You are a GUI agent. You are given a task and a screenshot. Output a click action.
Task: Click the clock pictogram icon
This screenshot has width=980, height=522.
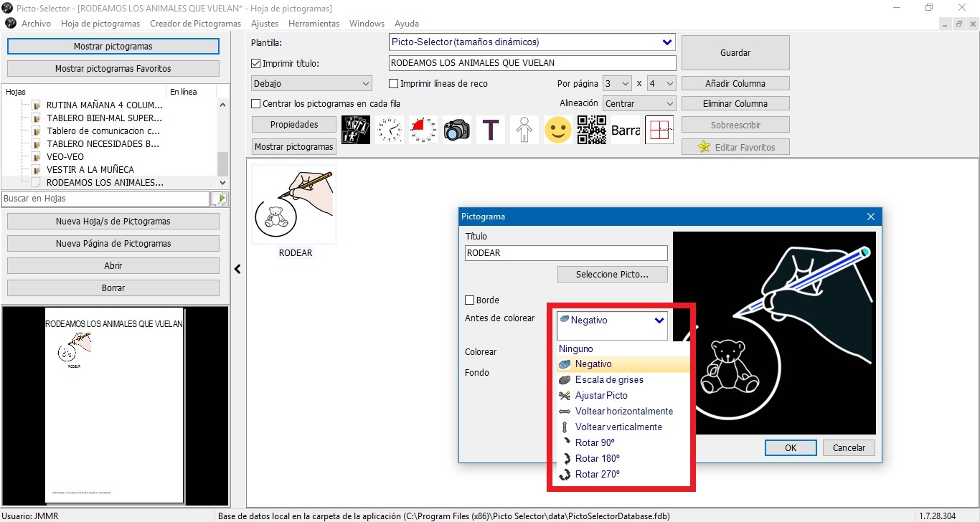coord(390,130)
